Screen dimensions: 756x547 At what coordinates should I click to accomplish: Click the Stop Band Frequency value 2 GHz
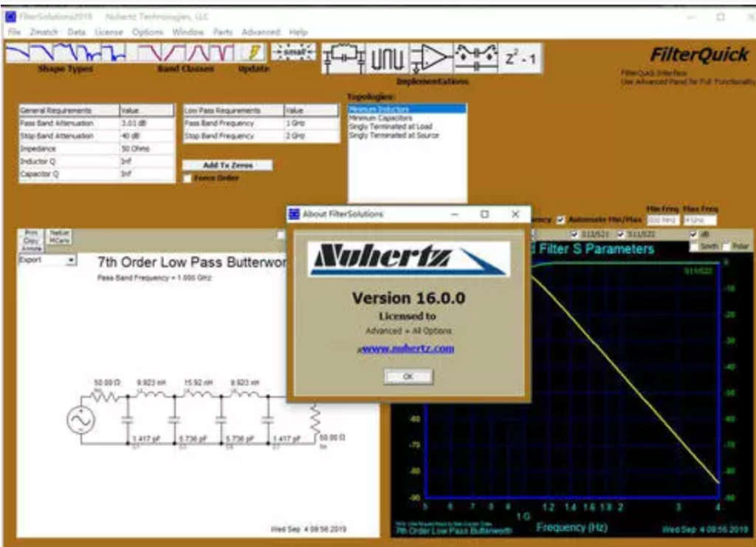[311, 137]
